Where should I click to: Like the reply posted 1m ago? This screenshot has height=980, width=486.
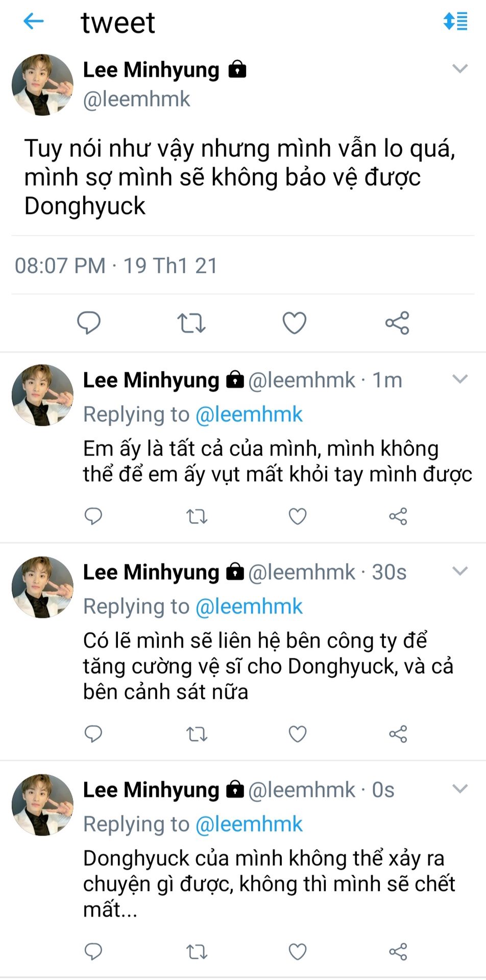pos(298,517)
